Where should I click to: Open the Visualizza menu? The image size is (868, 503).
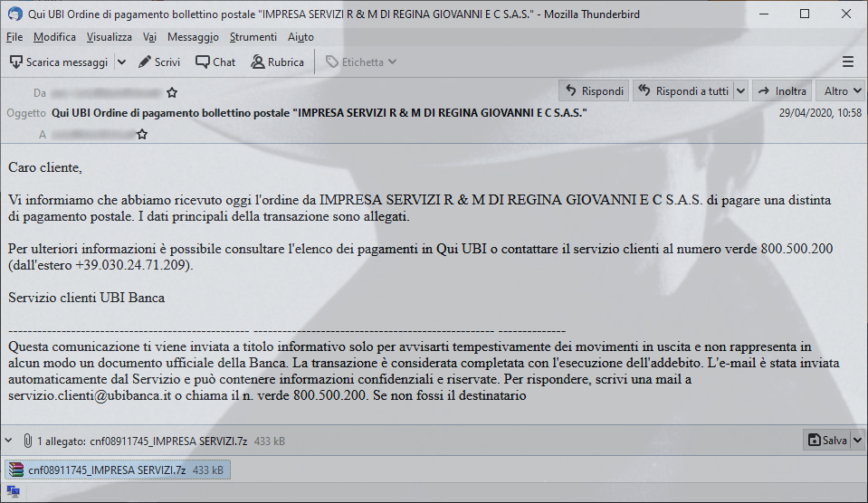click(x=109, y=37)
